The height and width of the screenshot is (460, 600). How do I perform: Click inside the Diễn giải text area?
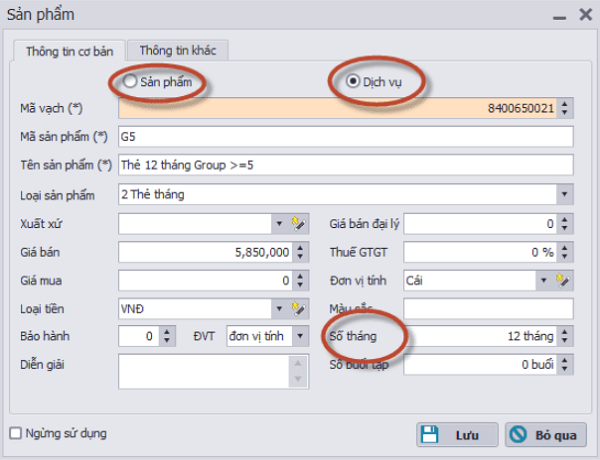204,371
